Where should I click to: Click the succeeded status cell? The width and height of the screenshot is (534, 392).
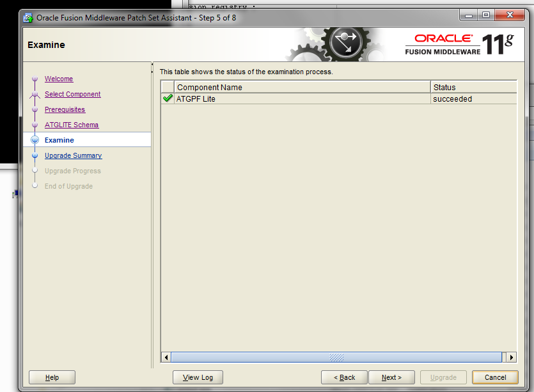pyautogui.click(x=474, y=98)
